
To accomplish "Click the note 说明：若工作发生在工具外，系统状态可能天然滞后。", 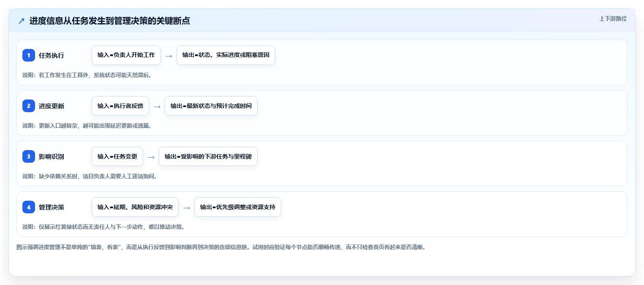I will tap(87, 75).
